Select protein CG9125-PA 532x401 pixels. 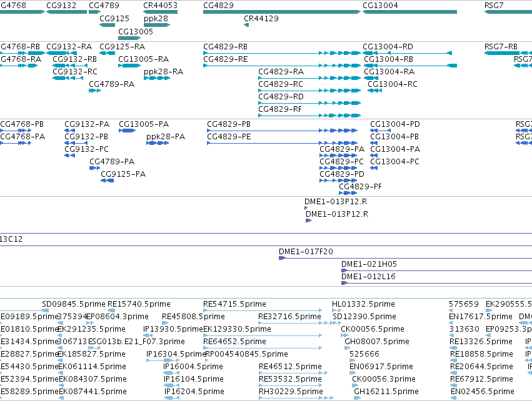[123, 174]
